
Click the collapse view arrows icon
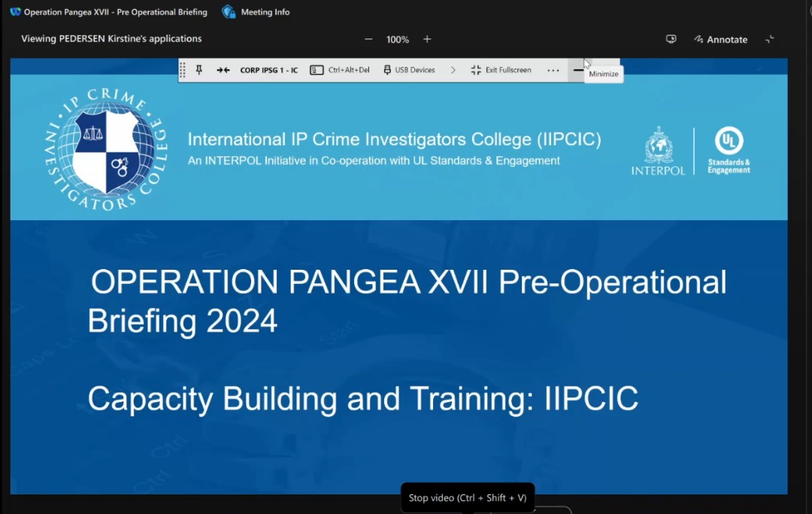click(770, 39)
